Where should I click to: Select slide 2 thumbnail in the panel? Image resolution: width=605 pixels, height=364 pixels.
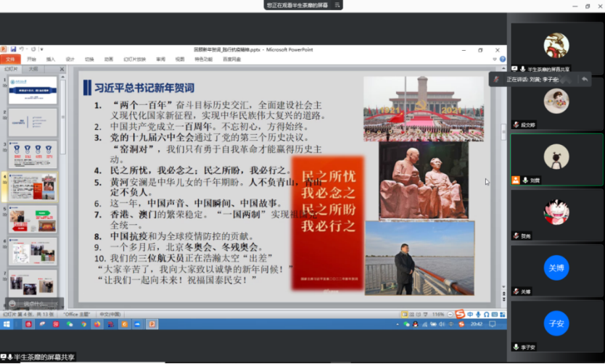click(33, 123)
